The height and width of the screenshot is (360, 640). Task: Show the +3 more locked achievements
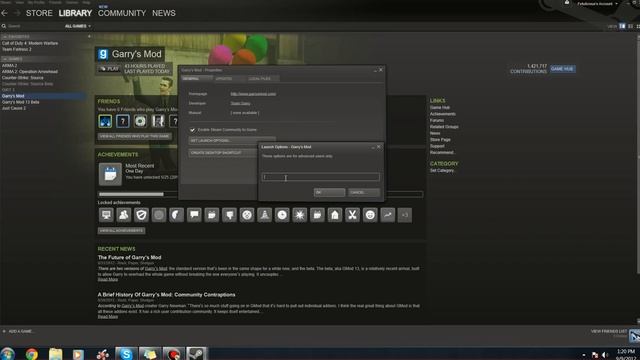pyautogui.click(x=405, y=215)
